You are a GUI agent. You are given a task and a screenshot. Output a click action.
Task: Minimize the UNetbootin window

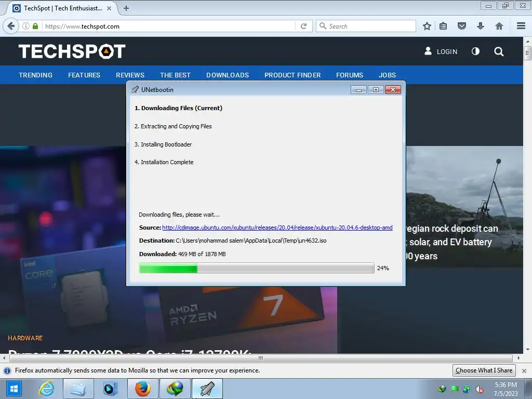[358, 89]
